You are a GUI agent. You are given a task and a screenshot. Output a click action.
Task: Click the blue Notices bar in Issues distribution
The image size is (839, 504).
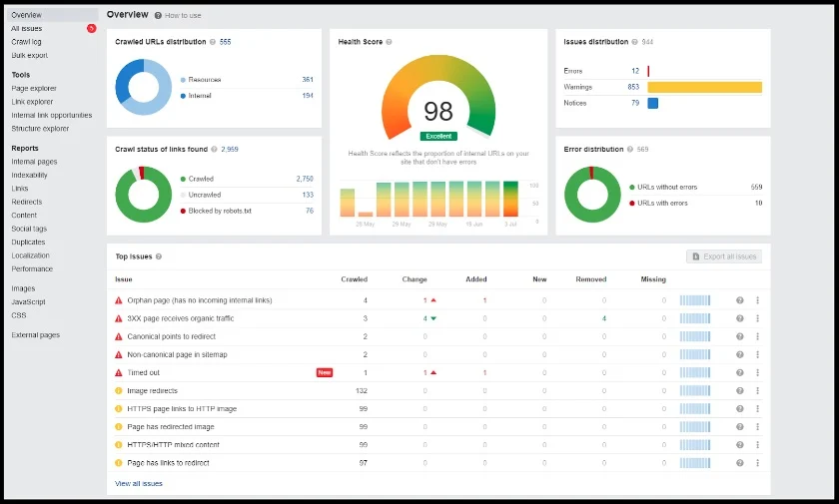point(653,103)
